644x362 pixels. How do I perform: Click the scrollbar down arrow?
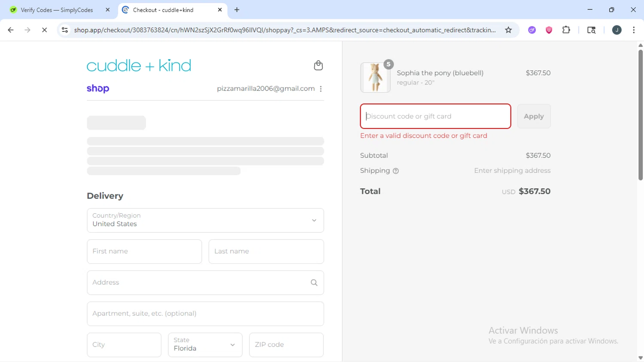(640, 358)
